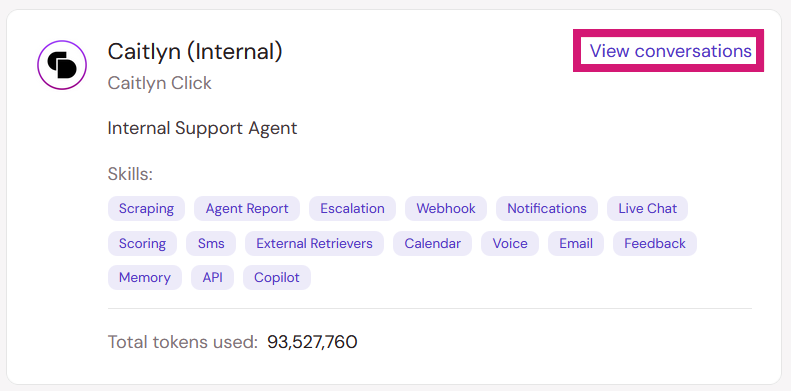Screen dimensions: 791x391
Task: Click the Caitlyn (Internal) agent title
Action: [195, 51]
